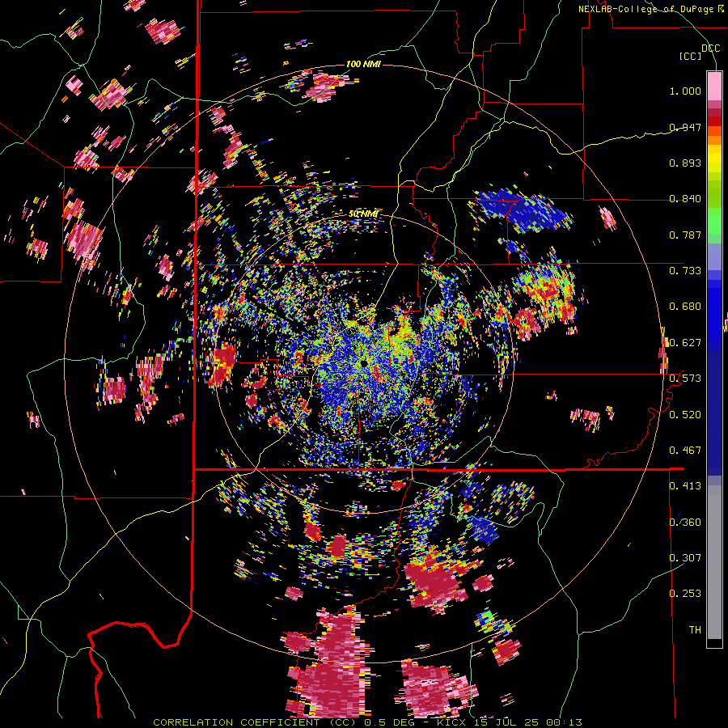This screenshot has width=728, height=728.
Task: Select the 0.787 scale value
Action: 685,235
